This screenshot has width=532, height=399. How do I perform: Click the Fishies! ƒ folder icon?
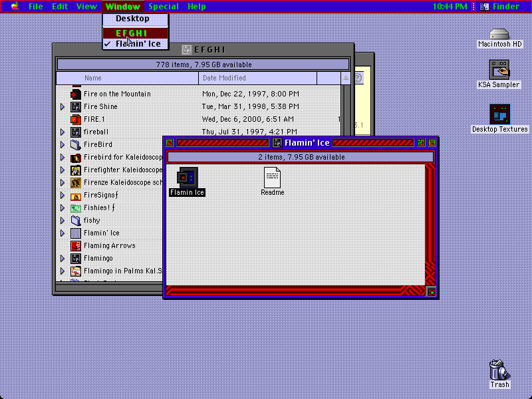(x=76, y=207)
